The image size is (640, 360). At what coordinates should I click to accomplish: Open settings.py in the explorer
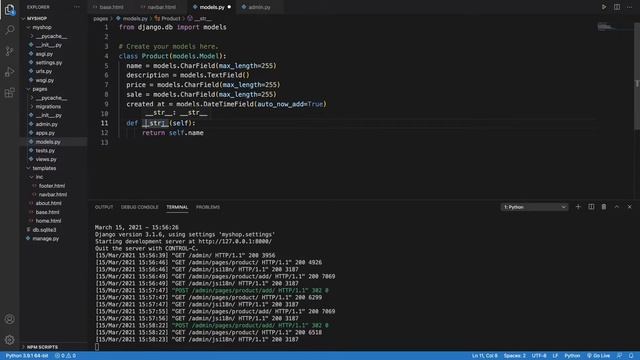tap(49, 62)
